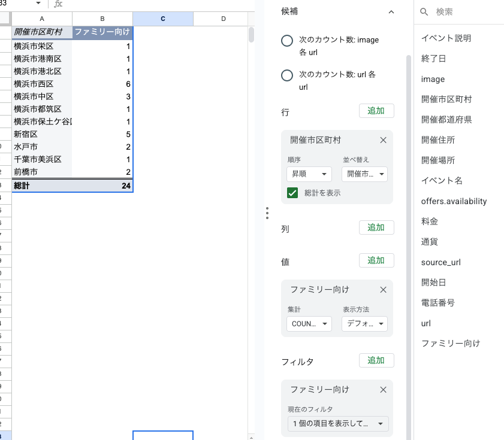Remove the ファミリー向け filter

tap(384, 390)
